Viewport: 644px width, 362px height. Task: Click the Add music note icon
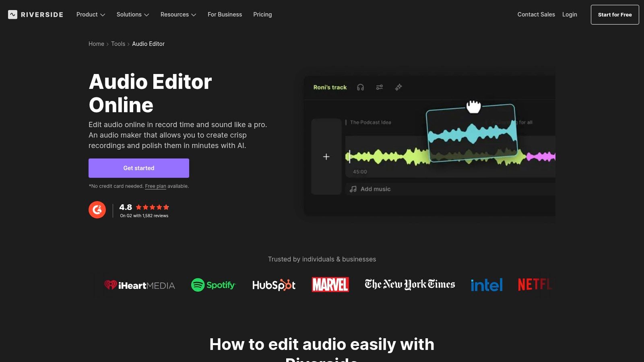(353, 189)
